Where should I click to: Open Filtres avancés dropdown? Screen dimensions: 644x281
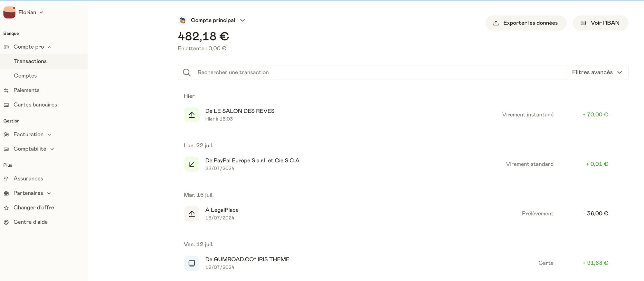coord(597,73)
